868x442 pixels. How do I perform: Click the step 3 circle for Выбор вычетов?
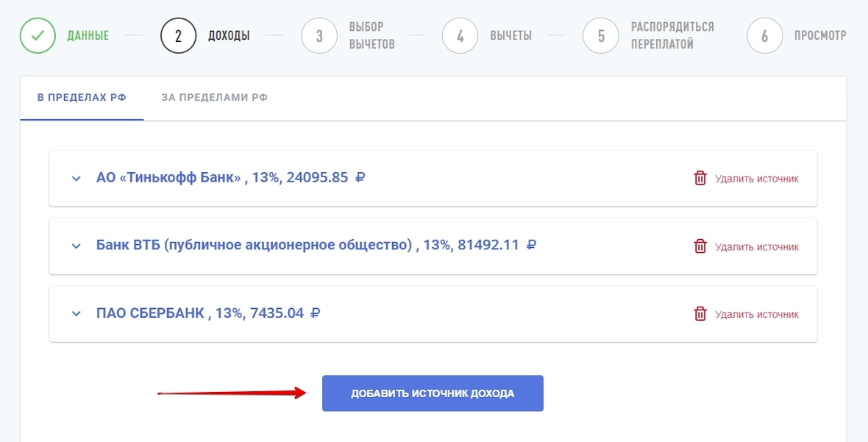point(319,35)
